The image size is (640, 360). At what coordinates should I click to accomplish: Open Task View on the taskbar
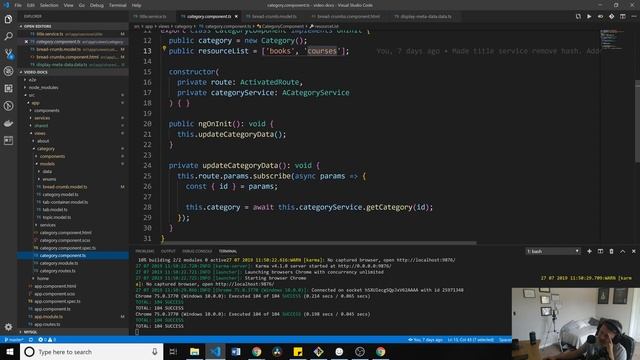[x=173, y=351]
